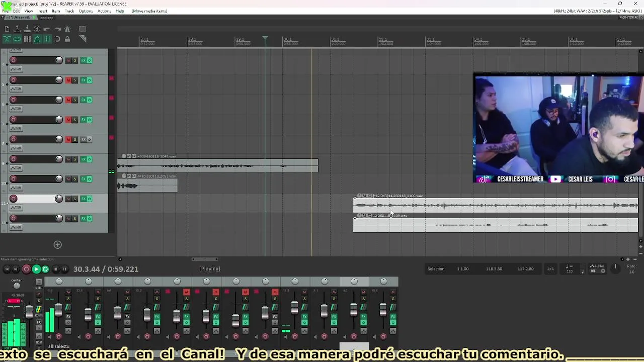Click the green Play transport button
Viewport: 644px width, 362px height.
click(36, 269)
